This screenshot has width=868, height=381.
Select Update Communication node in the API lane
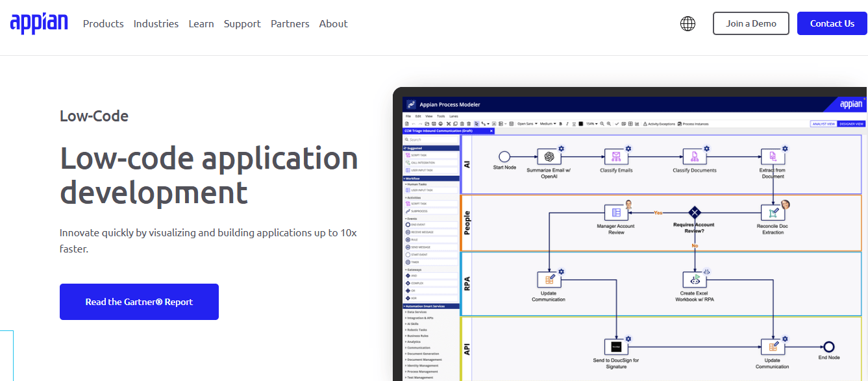tap(773, 347)
